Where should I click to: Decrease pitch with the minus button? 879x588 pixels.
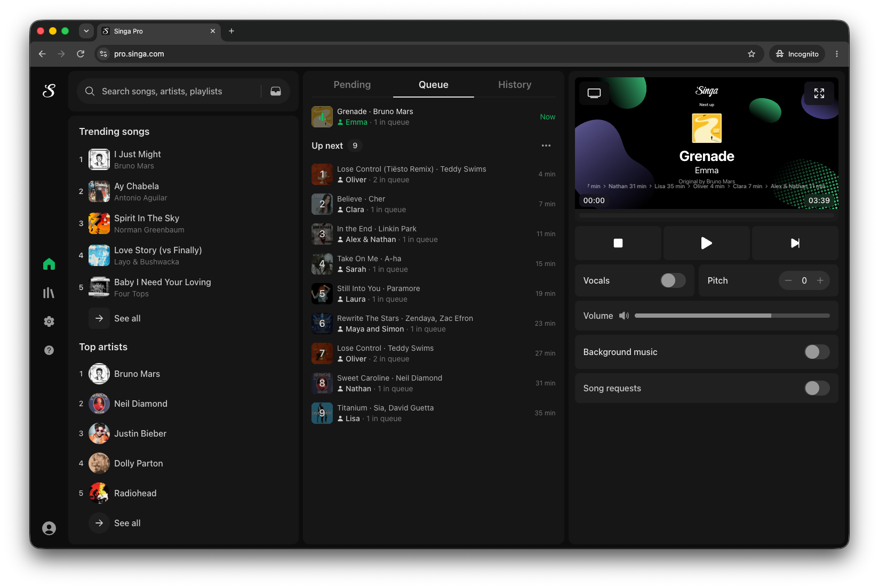click(788, 280)
